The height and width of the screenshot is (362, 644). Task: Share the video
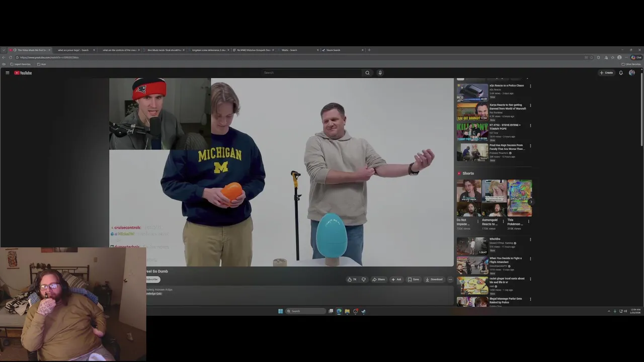coord(378,280)
